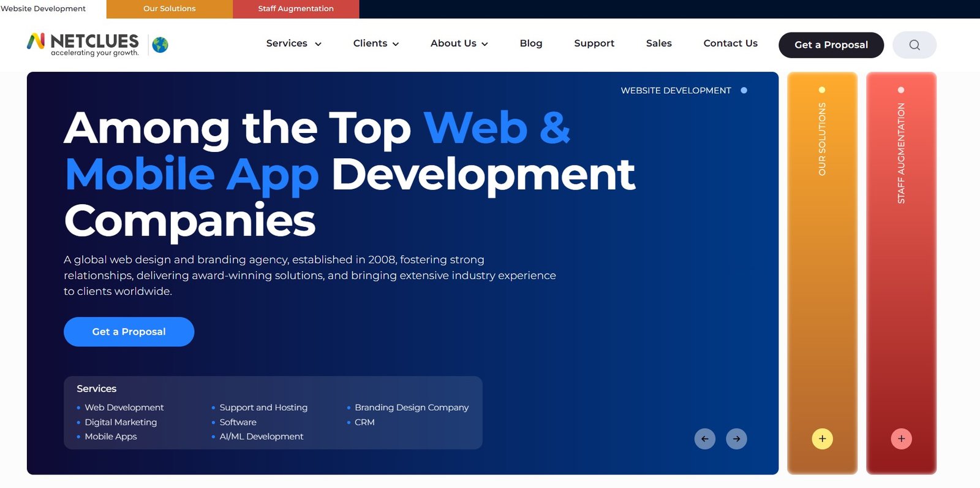Open the Branding Design Company link
The height and width of the screenshot is (488, 980).
click(x=412, y=407)
